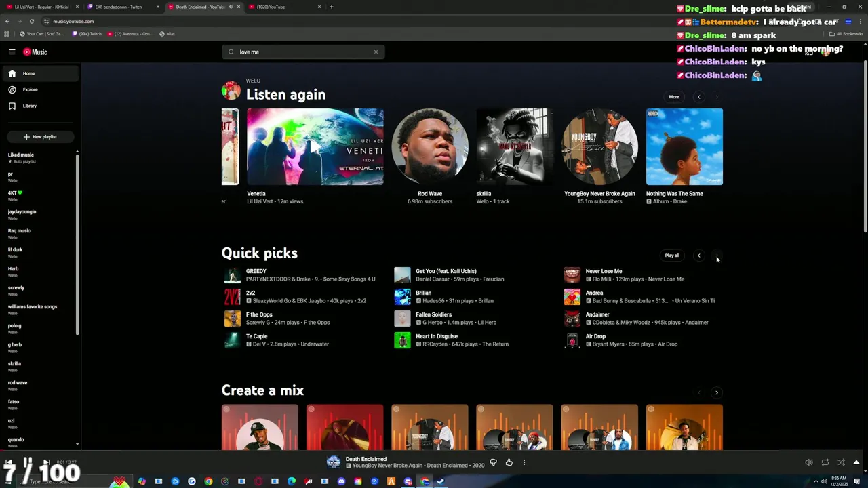Image resolution: width=868 pixels, height=488 pixels.
Task: Show next Create a mix items
Action: click(x=717, y=392)
